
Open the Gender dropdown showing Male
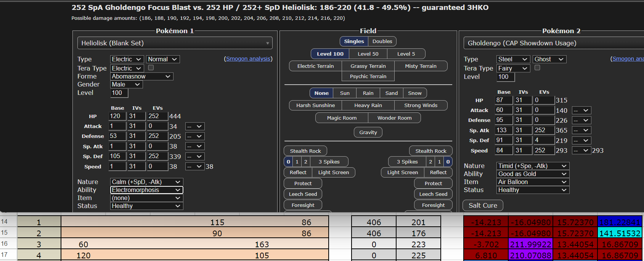[x=127, y=84]
